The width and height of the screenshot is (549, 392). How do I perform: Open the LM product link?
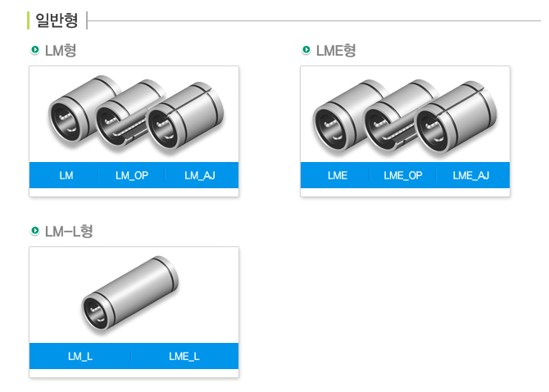tap(66, 175)
